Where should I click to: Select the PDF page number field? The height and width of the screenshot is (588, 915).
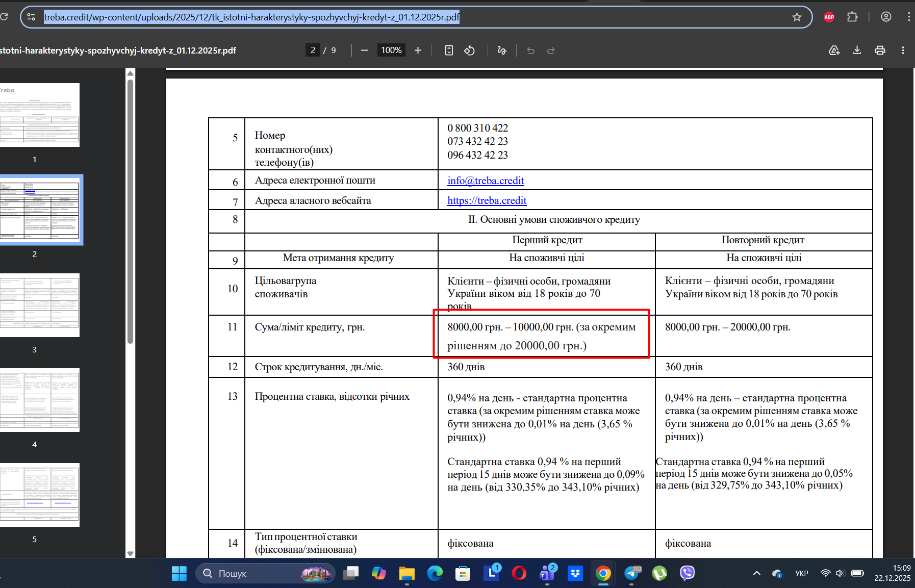tap(313, 50)
